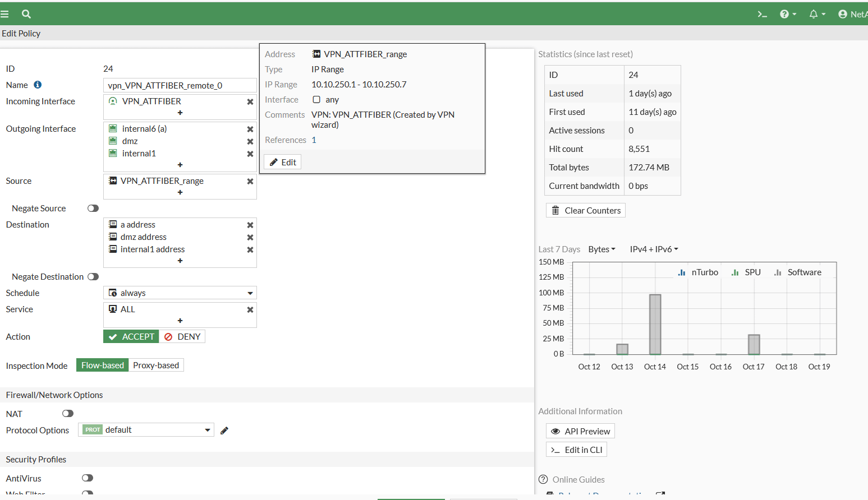The height and width of the screenshot is (500, 868).
Task: Enable the NAT toggle
Action: pyautogui.click(x=68, y=414)
